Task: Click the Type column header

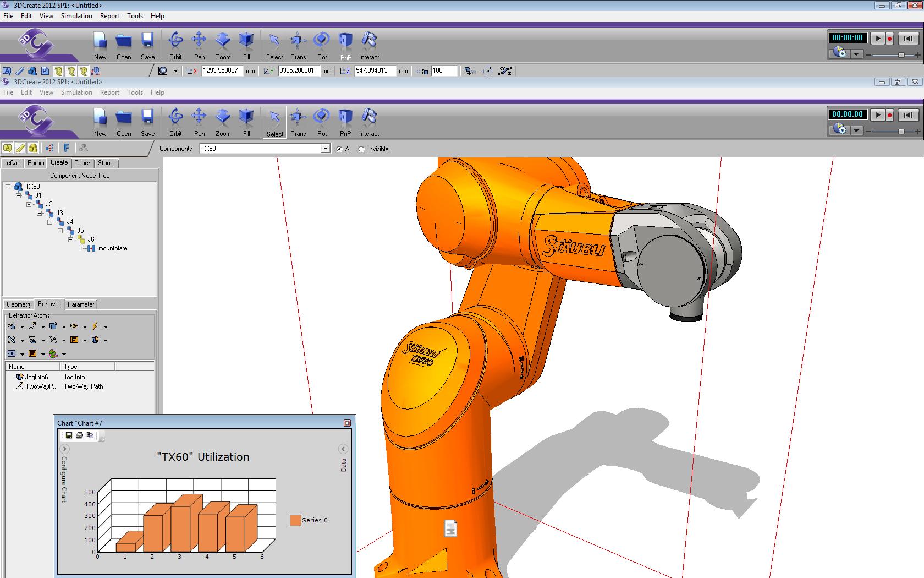Action: pos(87,366)
